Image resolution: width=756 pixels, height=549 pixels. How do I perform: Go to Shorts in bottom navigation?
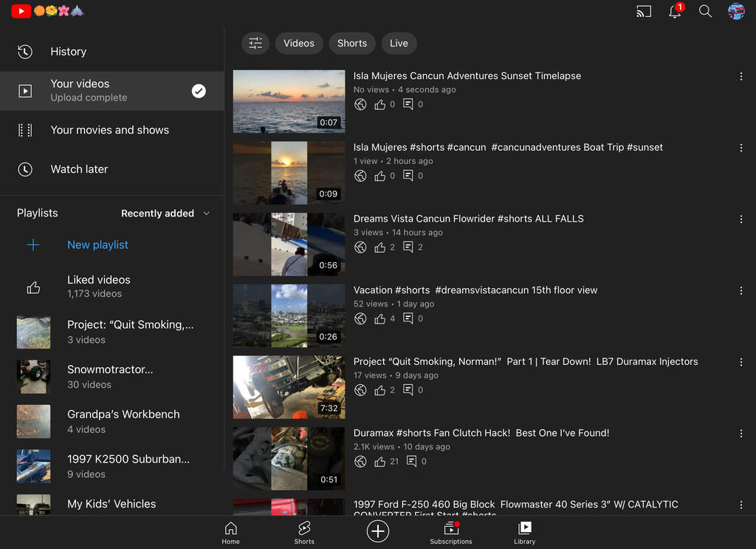304,532
